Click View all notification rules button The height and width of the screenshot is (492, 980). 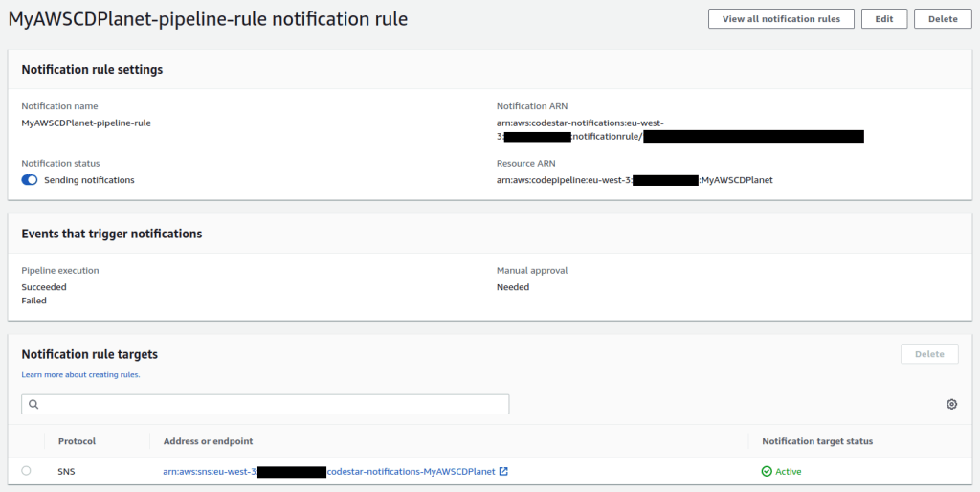click(781, 19)
